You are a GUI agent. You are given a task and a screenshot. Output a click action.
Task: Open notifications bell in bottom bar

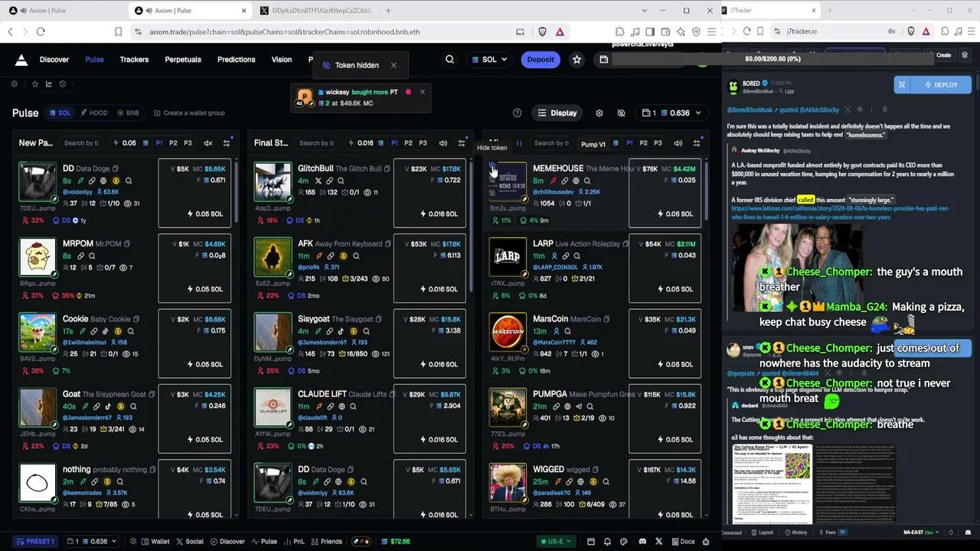607,542
